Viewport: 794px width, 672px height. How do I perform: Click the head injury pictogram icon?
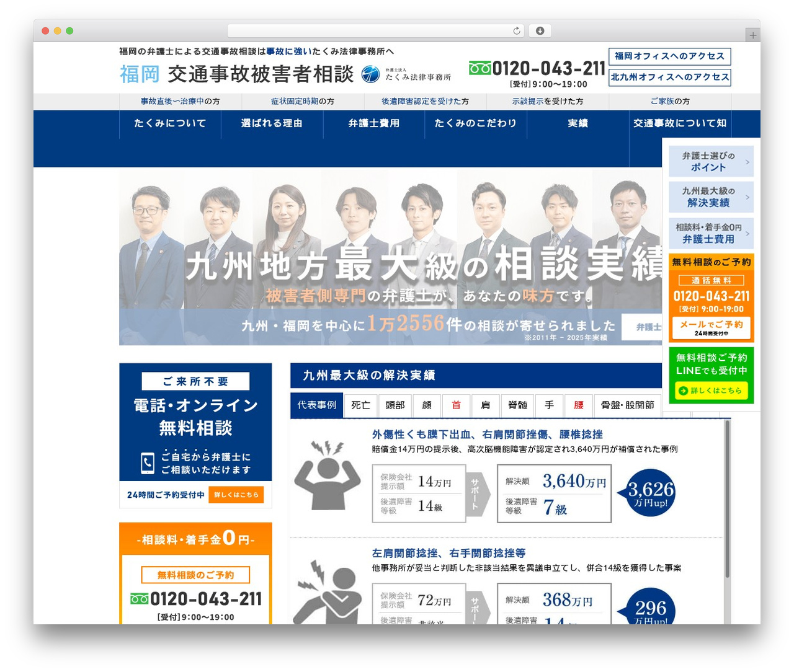[x=327, y=475]
